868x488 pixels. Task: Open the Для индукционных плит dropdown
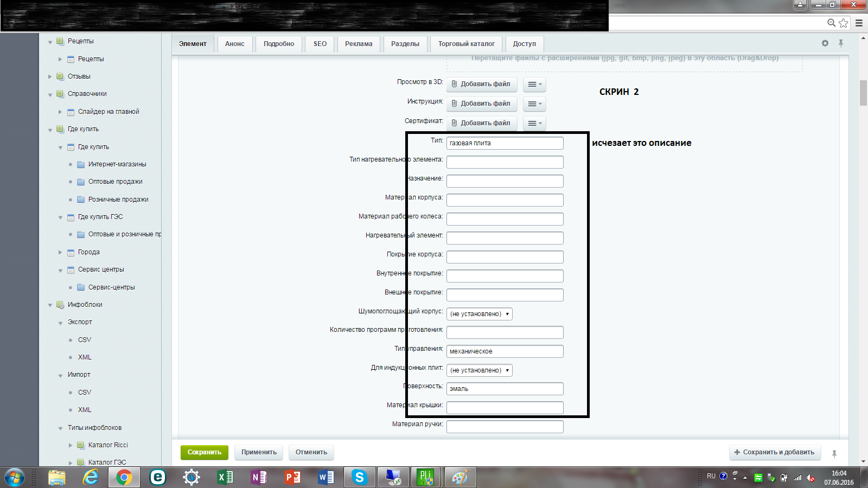coord(480,370)
